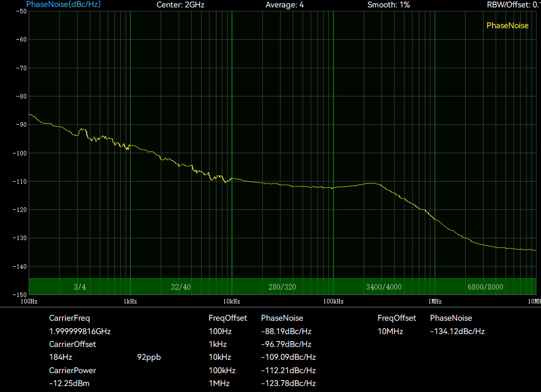Viewport: 541px width, 392px height.
Task: Click the 3/4 progress segment
Action: pyautogui.click(x=80, y=287)
